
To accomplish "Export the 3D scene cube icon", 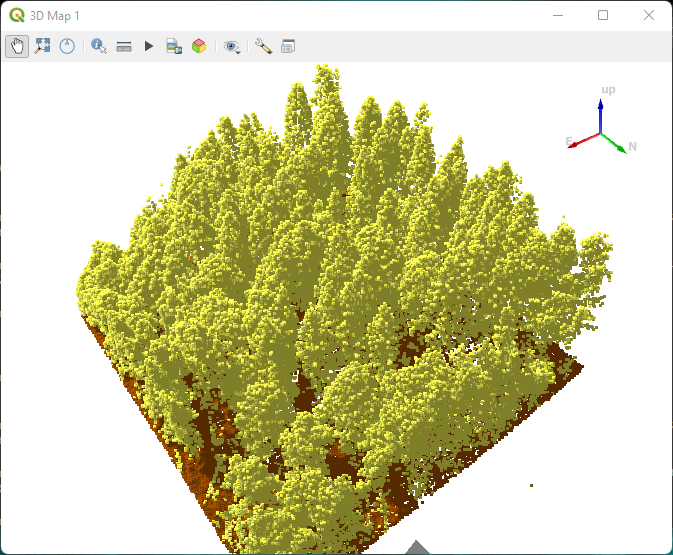I will [x=199, y=46].
